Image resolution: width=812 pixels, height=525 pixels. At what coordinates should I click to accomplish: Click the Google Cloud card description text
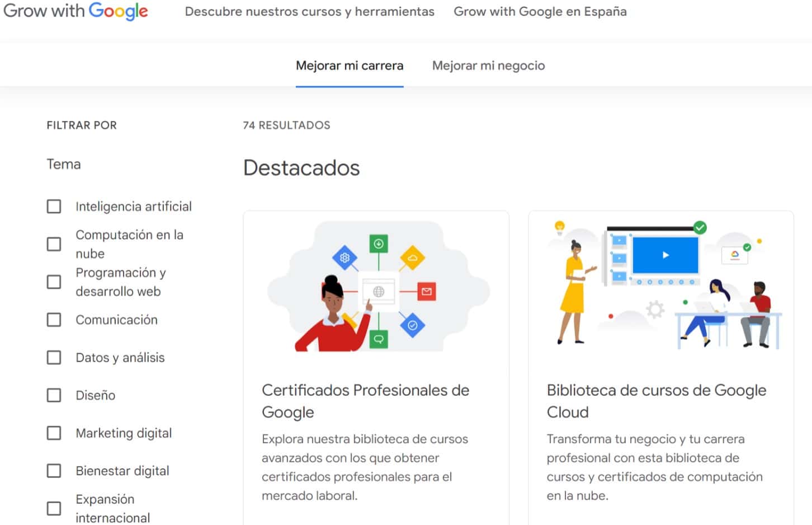(655, 467)
